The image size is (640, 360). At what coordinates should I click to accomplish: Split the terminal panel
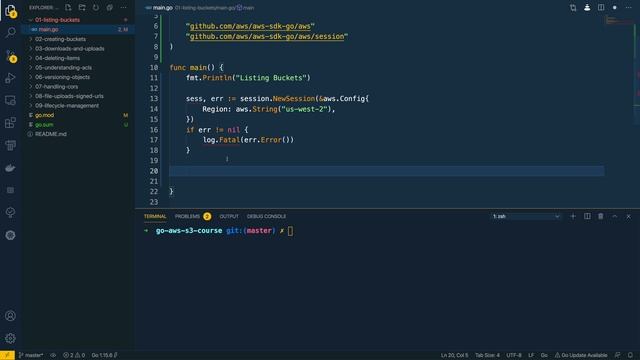coord(587,216)
